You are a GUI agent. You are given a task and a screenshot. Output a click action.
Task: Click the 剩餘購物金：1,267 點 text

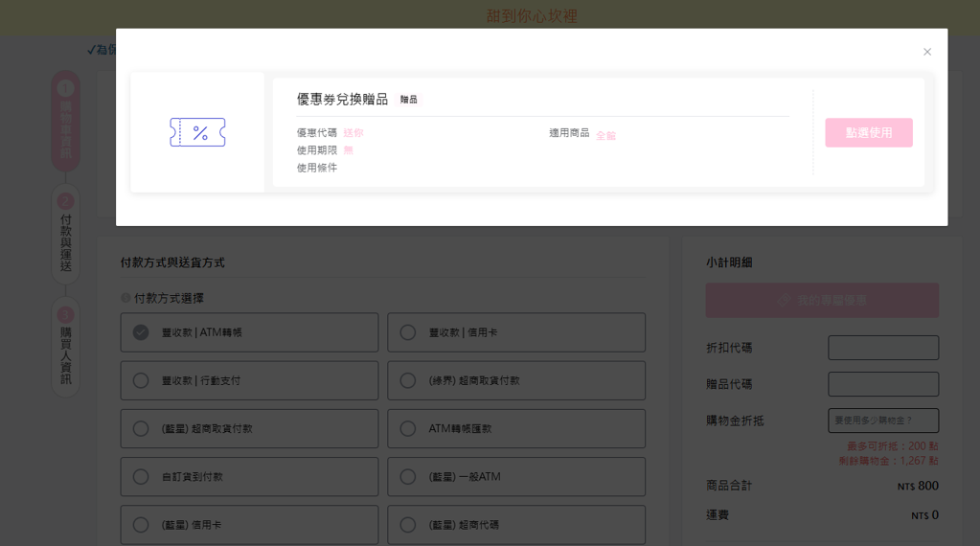point(888,461)
